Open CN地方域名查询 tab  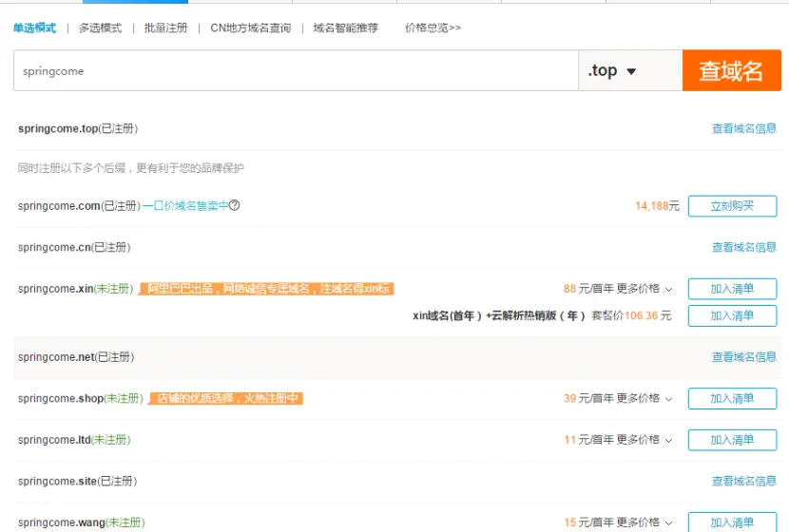coord(251,28)
